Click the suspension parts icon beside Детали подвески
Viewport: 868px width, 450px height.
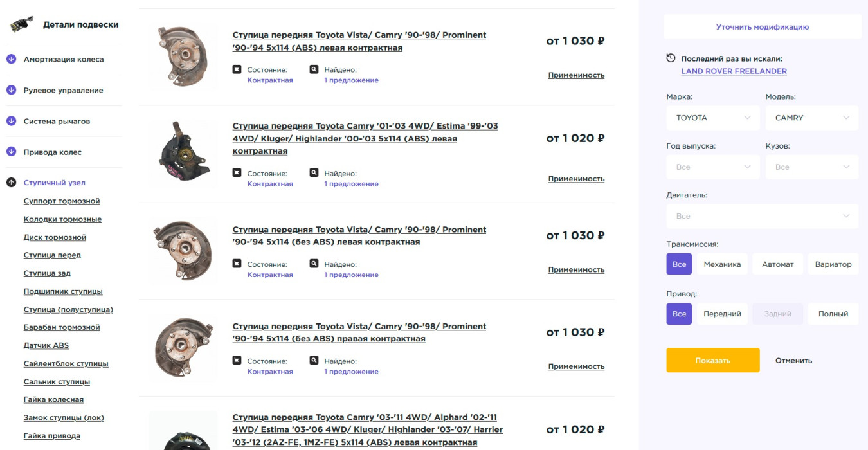point(22,25)
